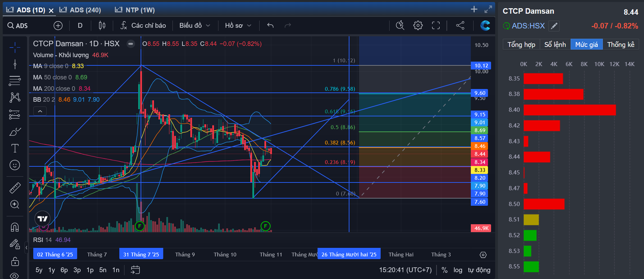This screenshot has height=279, width=644.
Task: Open the Fibonacci retracement tools
Action: pos(15,81)
